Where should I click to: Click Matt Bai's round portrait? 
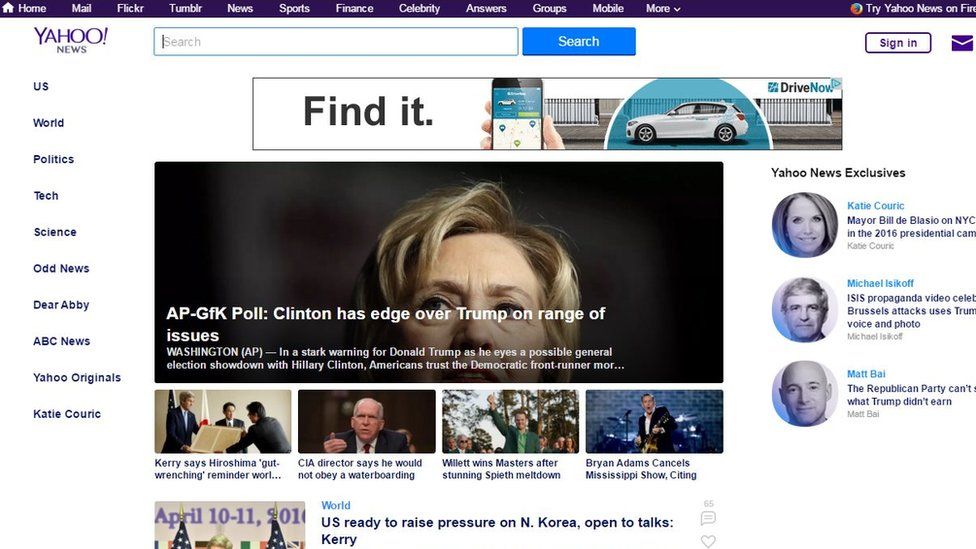805,393
